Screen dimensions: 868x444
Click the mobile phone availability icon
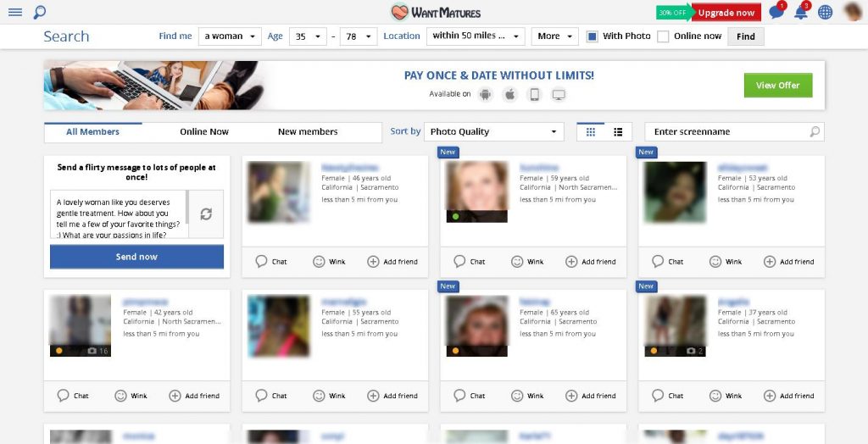[534, 95]
